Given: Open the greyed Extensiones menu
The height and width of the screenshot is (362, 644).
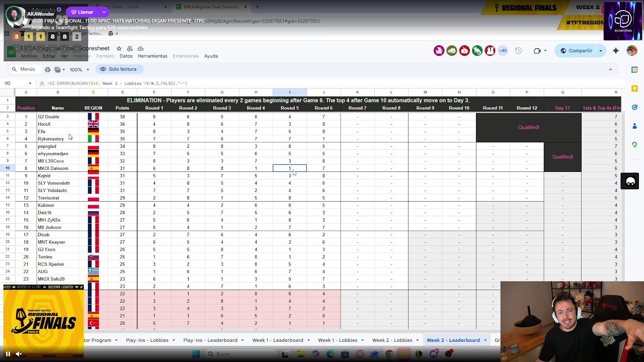Looking at the screenshot, I should point(186,56).
